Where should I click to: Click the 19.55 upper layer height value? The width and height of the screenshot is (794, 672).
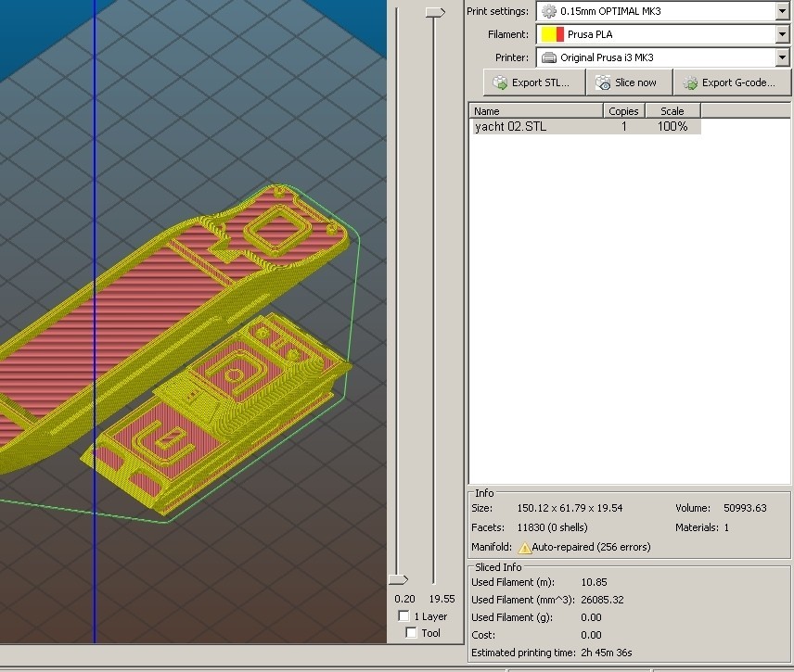point(442,599)
